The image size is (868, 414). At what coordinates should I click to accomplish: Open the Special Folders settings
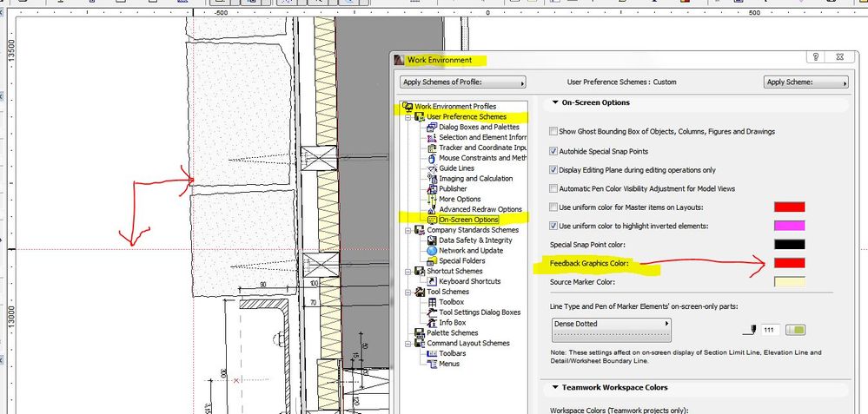(462, 261)
